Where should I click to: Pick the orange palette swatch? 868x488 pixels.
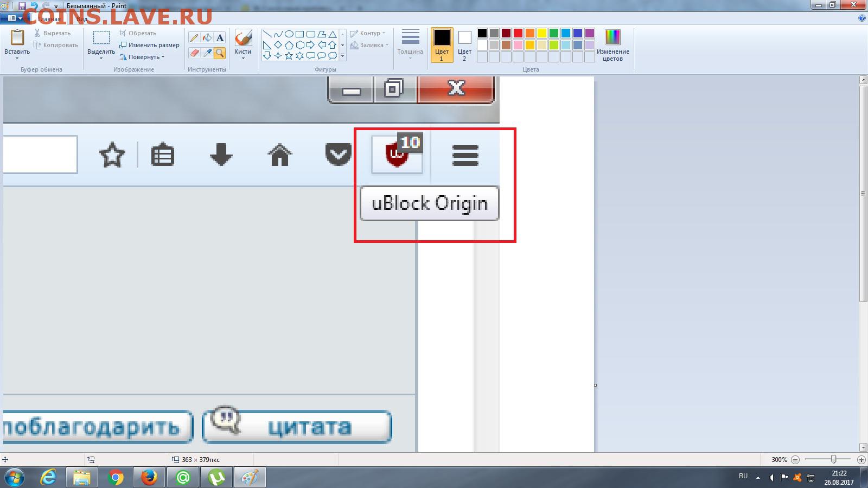click(530, 33)
